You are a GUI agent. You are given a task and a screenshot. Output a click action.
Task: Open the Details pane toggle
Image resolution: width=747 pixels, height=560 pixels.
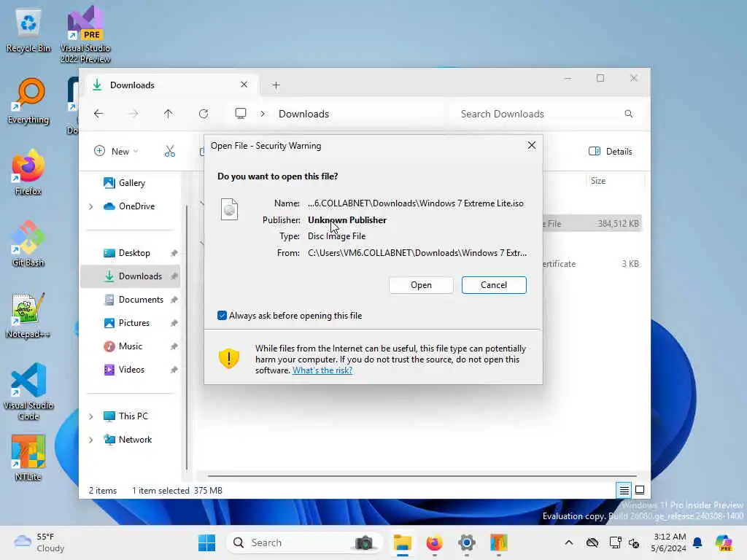tap(611, 152)
